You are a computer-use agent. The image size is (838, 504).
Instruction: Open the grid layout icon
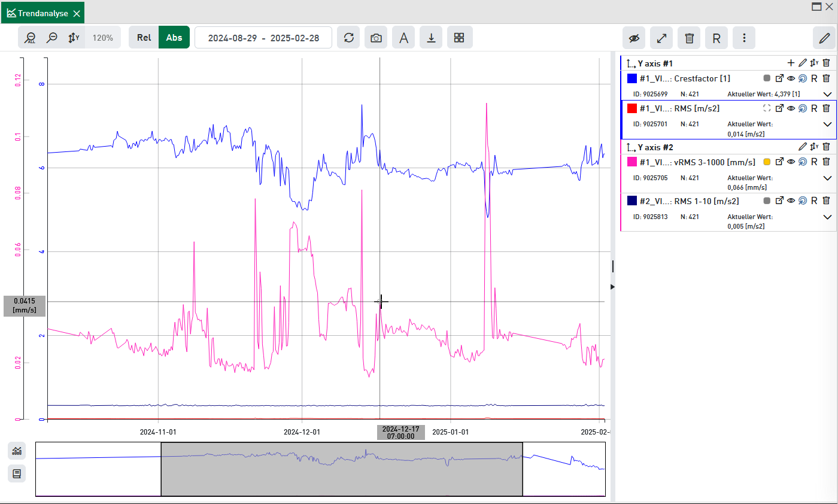(x=459, y=38)
